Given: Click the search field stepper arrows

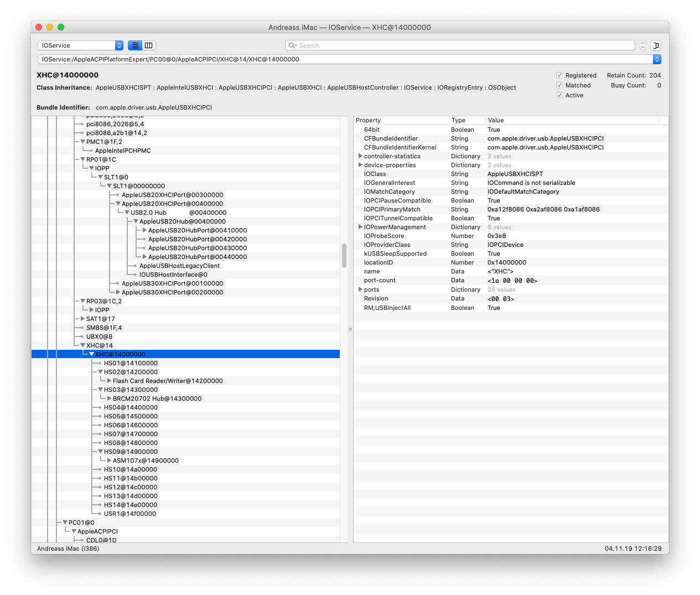Looking at the screenshot, I should point(642,45).
